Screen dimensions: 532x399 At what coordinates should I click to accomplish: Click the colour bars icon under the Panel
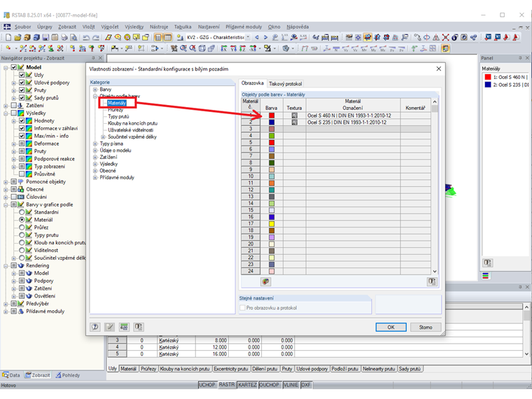(486, 276)
